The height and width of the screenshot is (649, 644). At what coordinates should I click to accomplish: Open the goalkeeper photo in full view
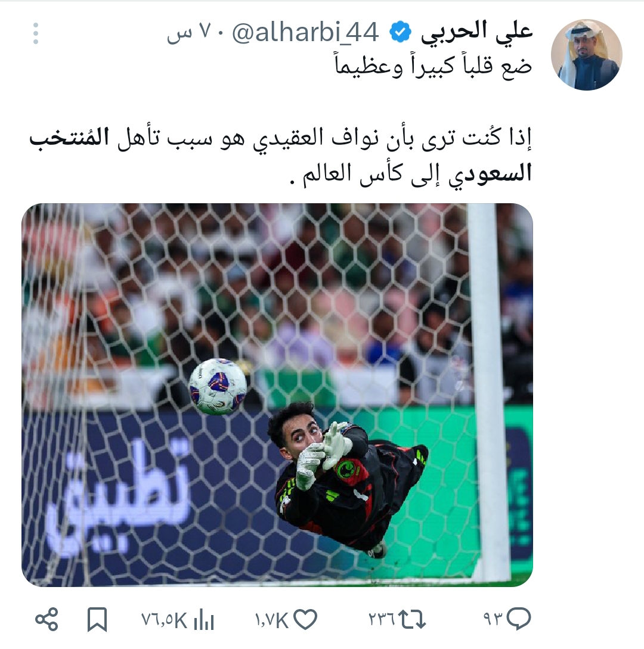click(277, 395)
